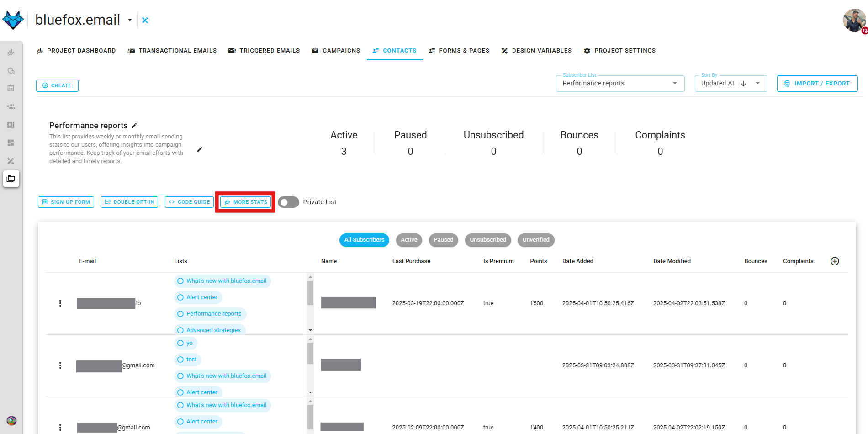Select the Contacts tab

point(395,51)
